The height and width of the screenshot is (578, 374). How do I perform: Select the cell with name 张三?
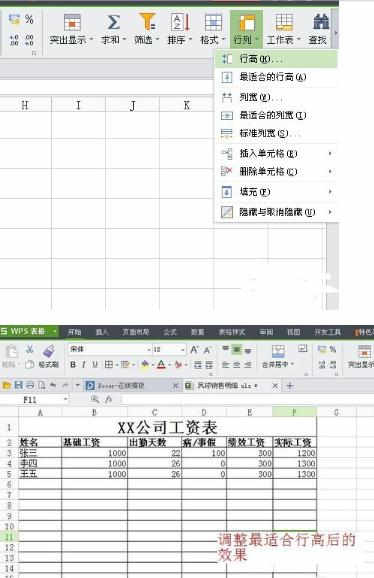click(x=40, y=453)
